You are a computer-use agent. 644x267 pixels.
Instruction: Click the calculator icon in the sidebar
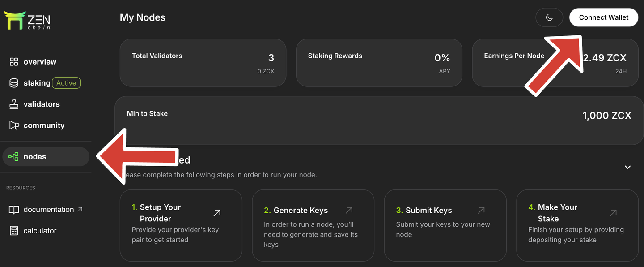click(x=13, y=230)
